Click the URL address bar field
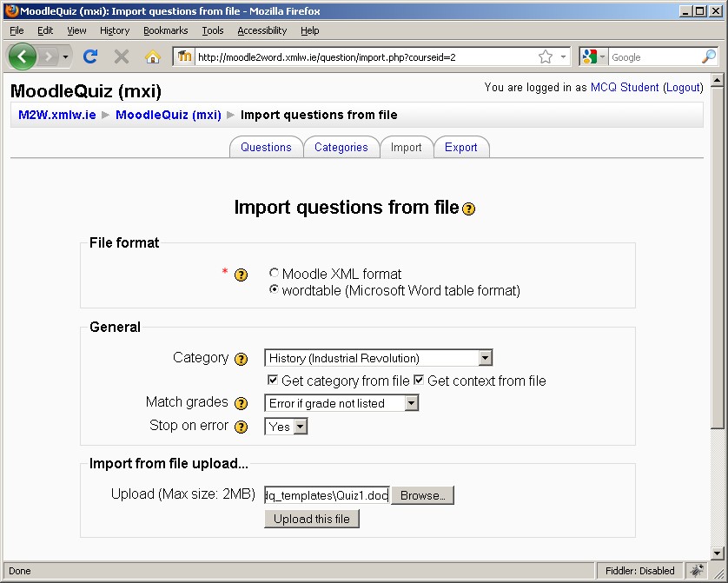This screenshot has height=583, width=728. (365, 57)
